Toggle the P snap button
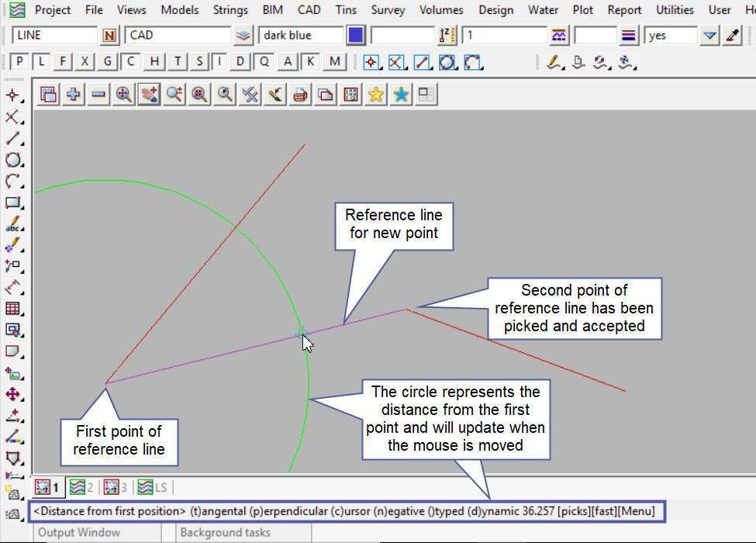Viewport: 756px width, 543px height. tap(20, 62)
